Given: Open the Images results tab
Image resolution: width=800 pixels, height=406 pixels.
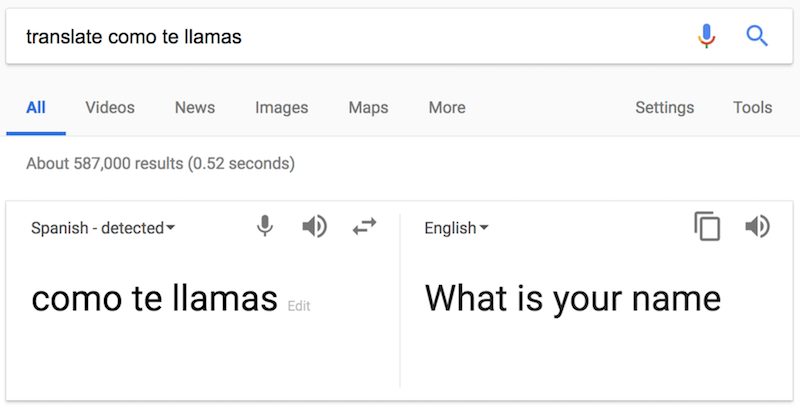Looking at the screenshot, I should click(281, 108).
